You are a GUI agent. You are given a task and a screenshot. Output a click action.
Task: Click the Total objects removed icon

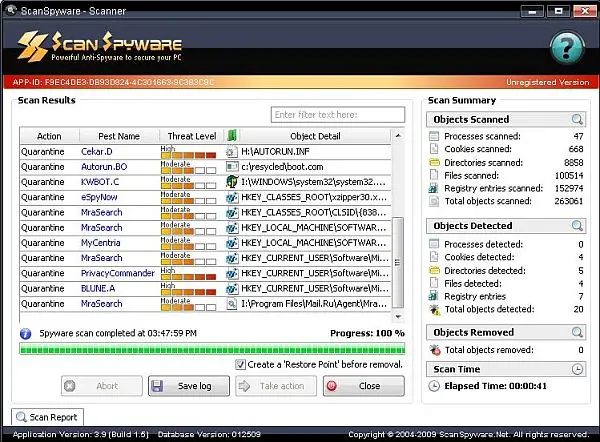click(434, 349)
